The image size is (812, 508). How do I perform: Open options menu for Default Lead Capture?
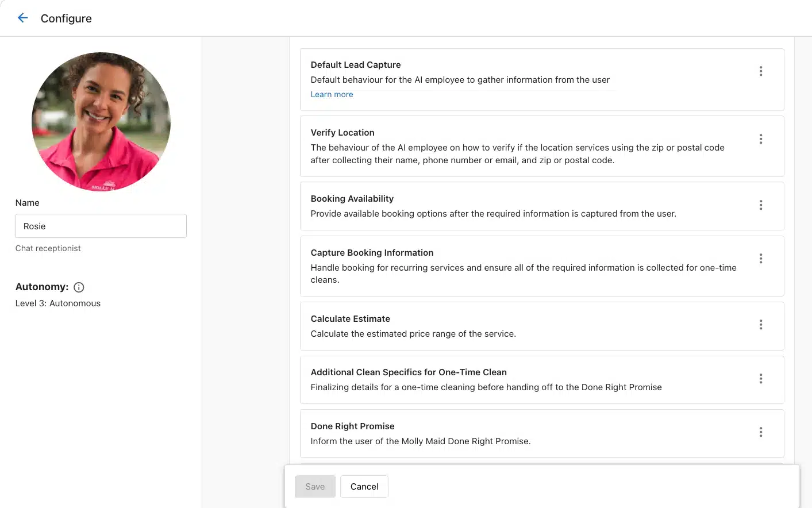760,71
